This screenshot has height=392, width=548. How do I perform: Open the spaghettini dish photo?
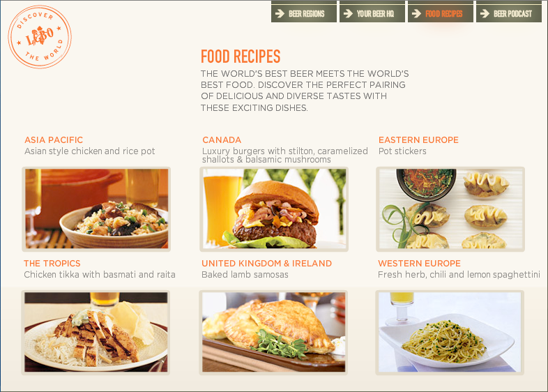450,333
